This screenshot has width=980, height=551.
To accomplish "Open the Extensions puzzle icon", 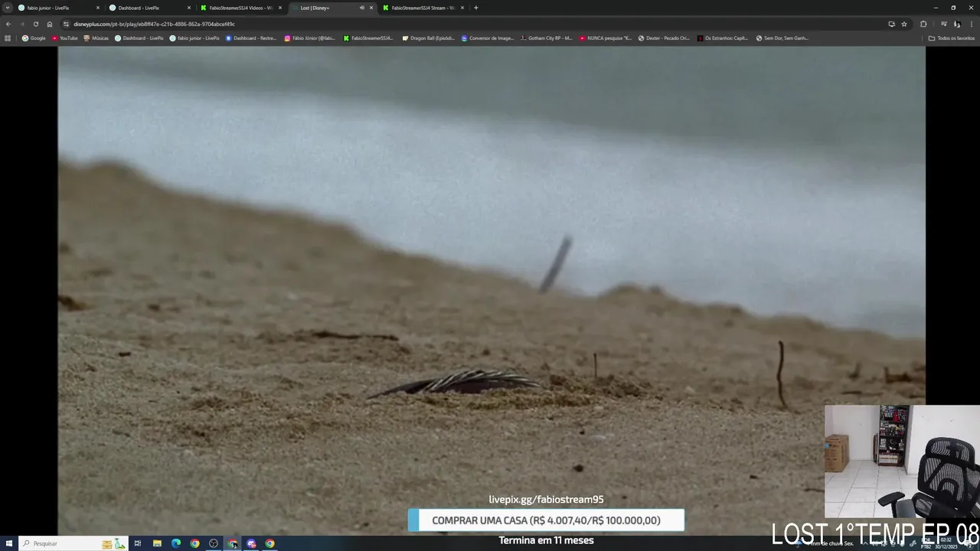I will point(923,24).
